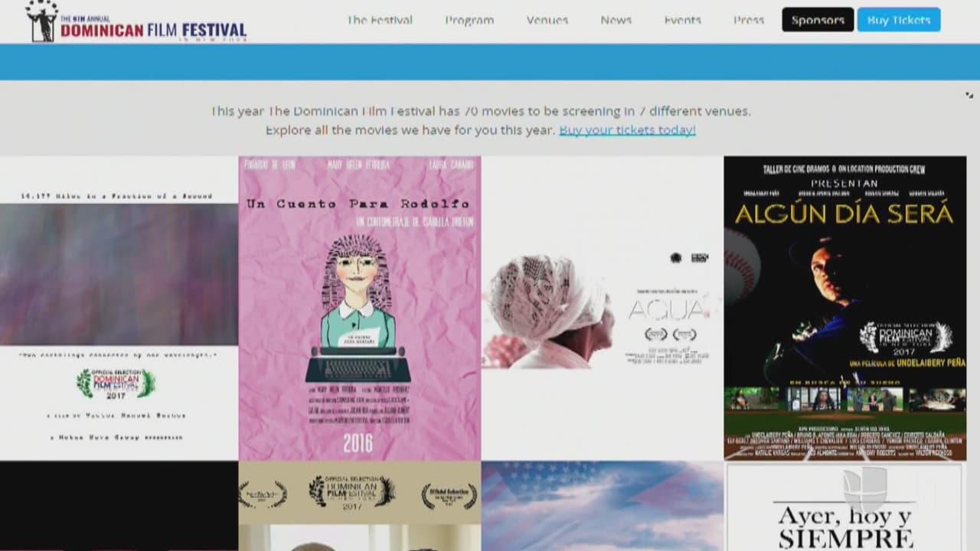This screenshot has width=980, height=551.
Task: Open the '14,177 Miles' film poster
Action: (119, 308)
